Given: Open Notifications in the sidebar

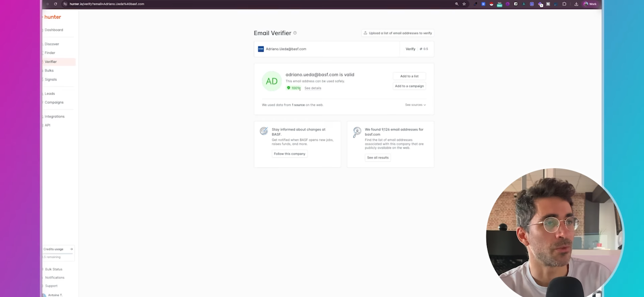Looking at the screenshot, I should pyautogui.click(x=55, y=277).
